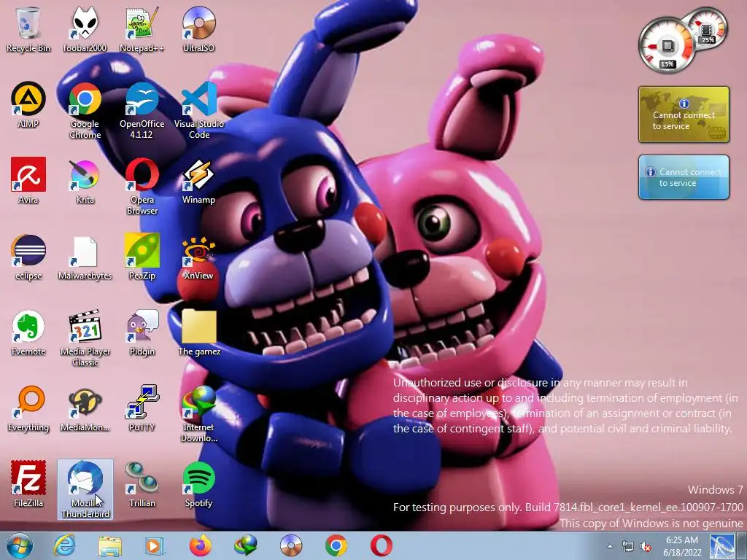
Task: Select the OpenOffice 4.1.12 shortcut
Action: pos(142,111)
